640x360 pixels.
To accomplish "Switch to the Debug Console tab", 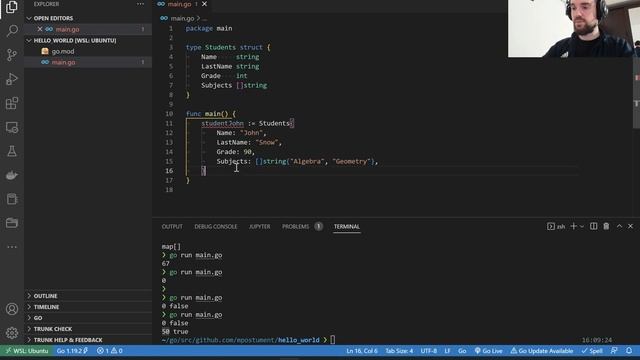I will pos(216,227).
